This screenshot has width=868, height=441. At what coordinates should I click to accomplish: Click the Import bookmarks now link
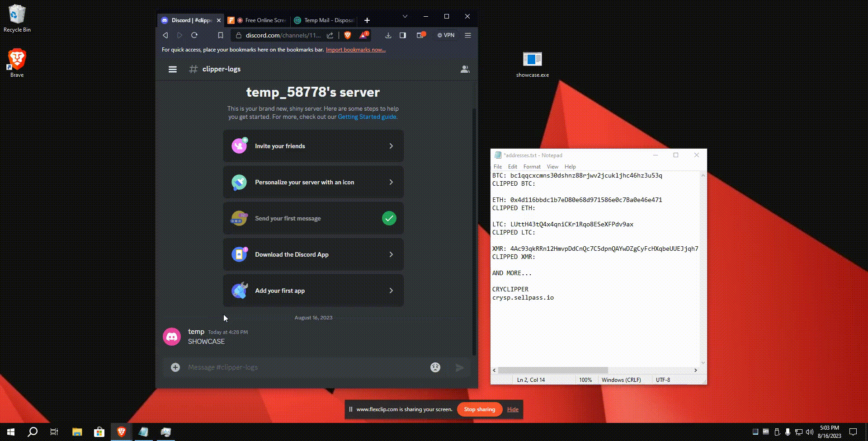pos(356,50)
